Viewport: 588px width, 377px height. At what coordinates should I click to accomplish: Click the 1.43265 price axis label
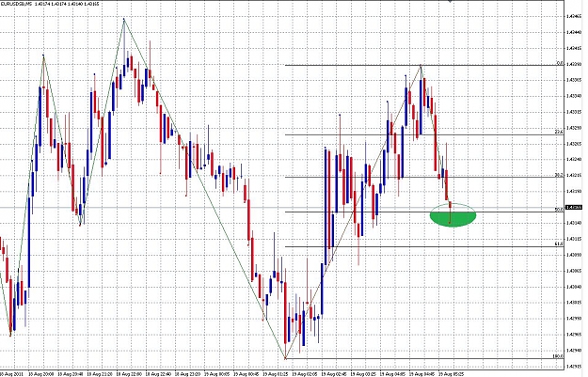(574, 144)
